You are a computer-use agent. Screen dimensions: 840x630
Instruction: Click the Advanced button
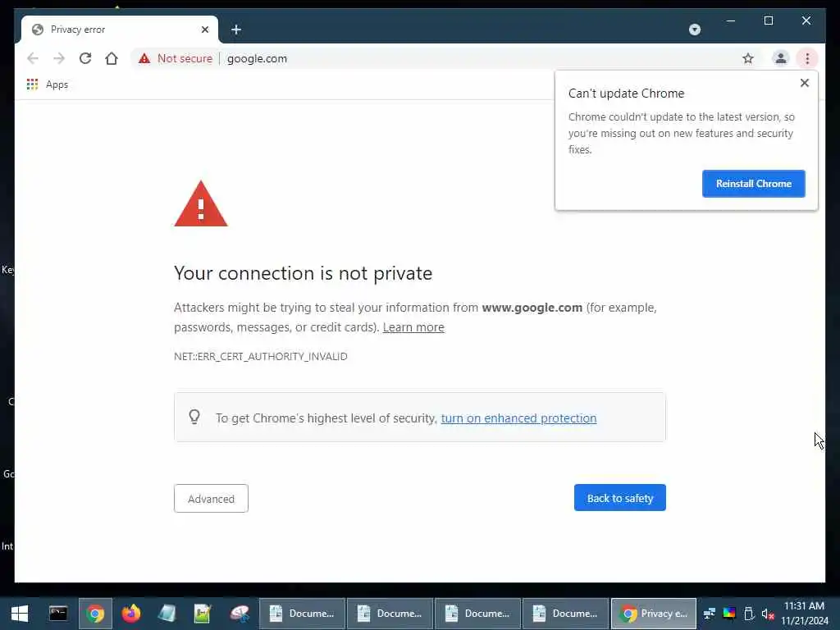click(x=211, y=499)
